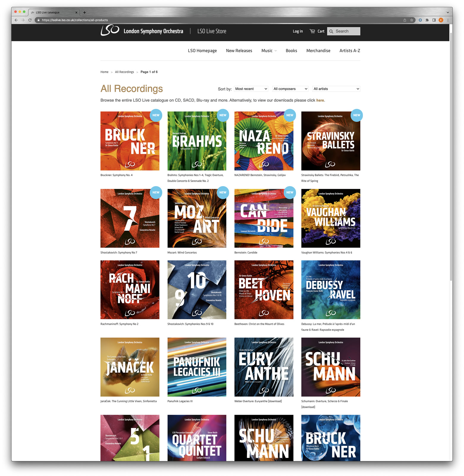Image resolution: width=464 pixels, height=476 pixels.
Task: Open the New Releases menu item
Action: tap(239, 51)
